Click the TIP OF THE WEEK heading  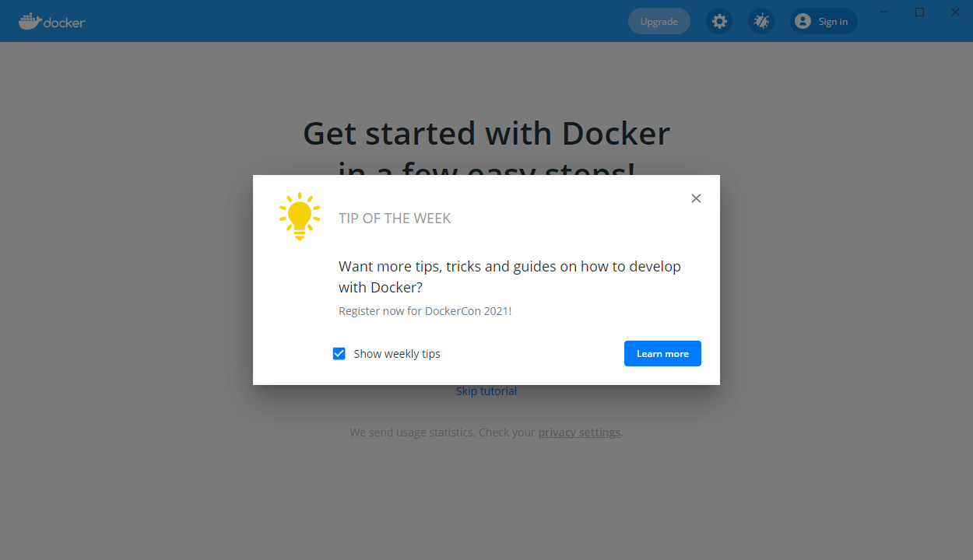[395, 219]
